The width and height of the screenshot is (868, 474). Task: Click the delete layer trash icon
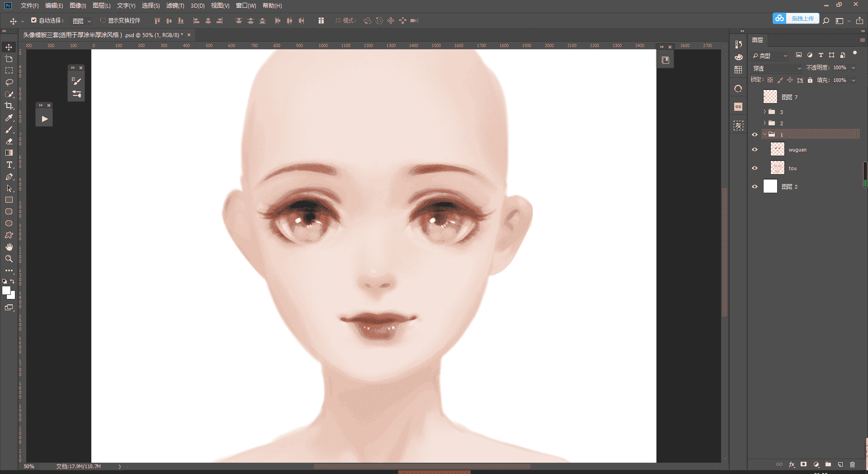[852, 465]
